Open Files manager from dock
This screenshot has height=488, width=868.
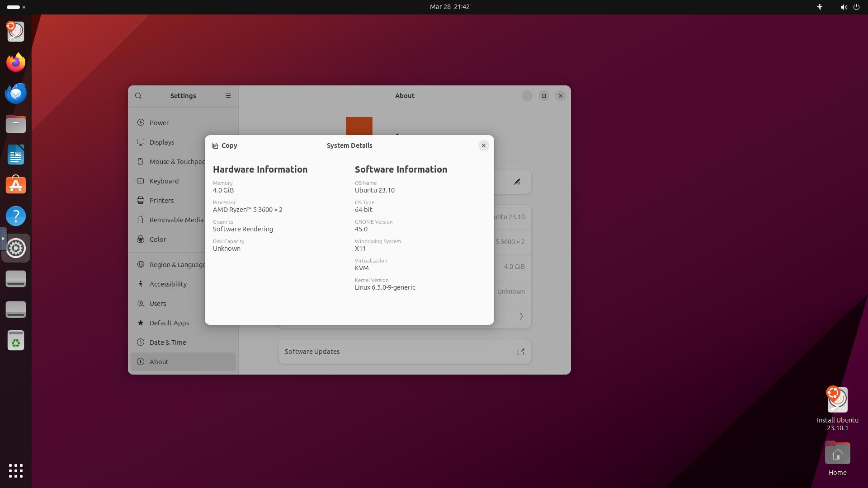point(16,124)
